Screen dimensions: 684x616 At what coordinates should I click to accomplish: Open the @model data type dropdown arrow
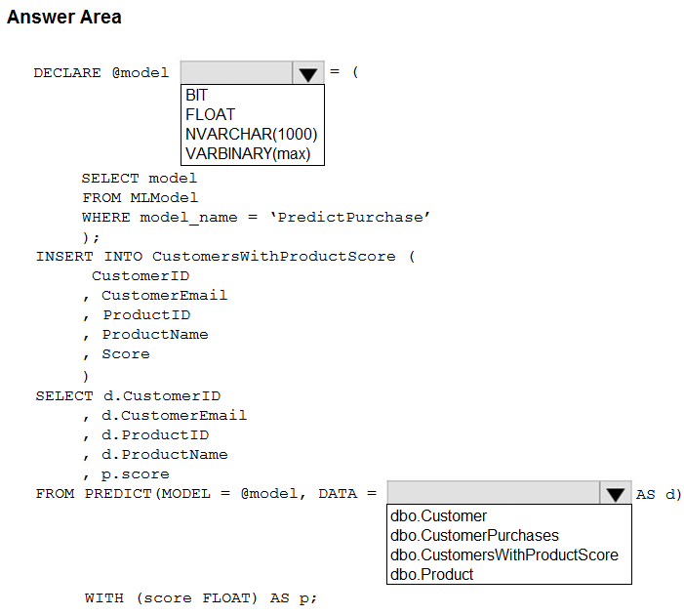(307, 73)
